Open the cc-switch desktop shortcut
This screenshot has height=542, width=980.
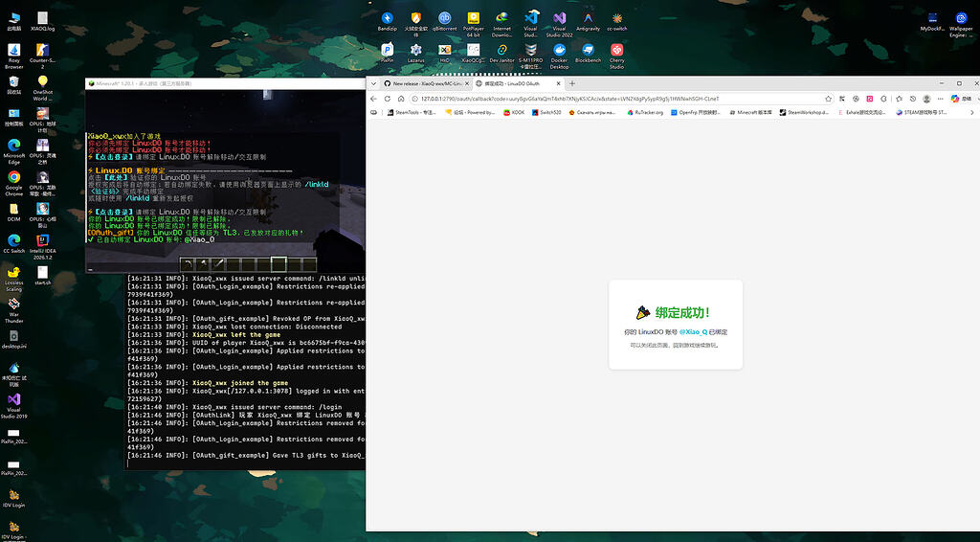[617, 21]
